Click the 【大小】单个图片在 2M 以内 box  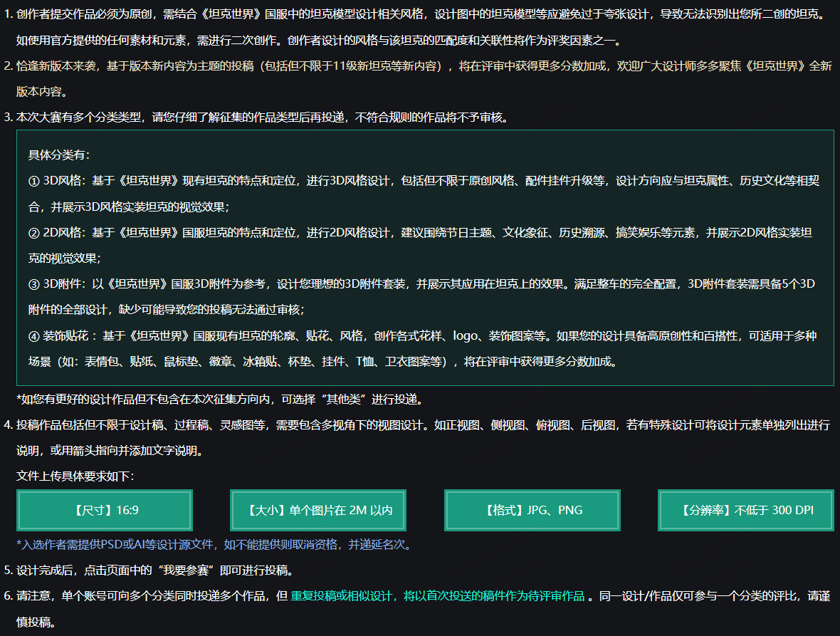[x=318, y=510]
